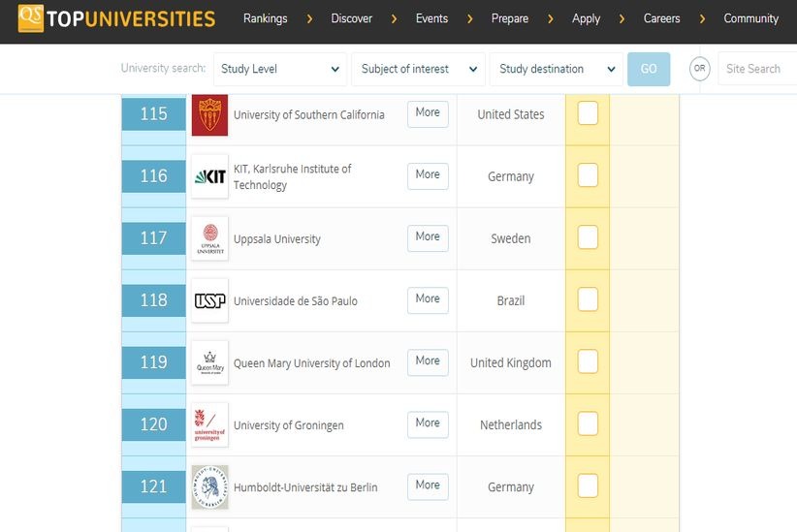Click the Humboldt-Universität seal logo
797x532 pixels.
click(209, 486)
